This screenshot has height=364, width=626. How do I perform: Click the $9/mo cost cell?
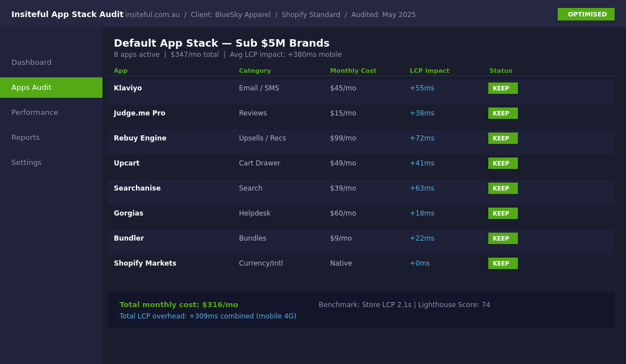340,238
